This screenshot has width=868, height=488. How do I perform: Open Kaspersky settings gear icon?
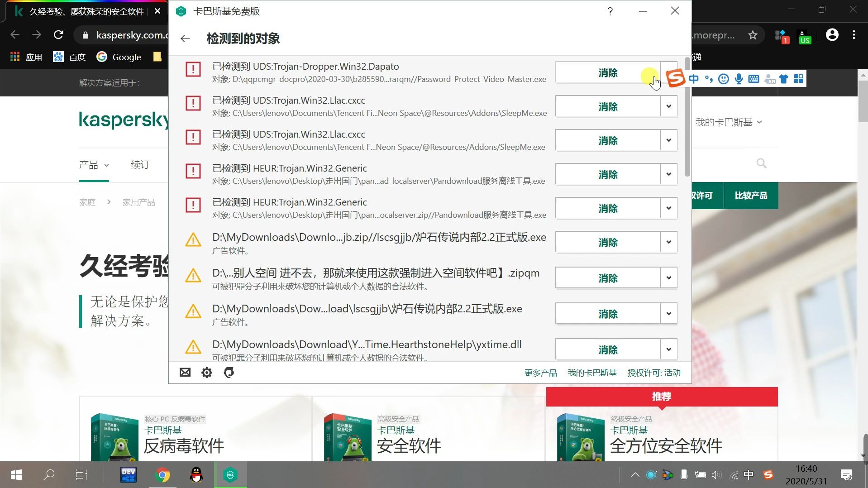pos(207,373)
